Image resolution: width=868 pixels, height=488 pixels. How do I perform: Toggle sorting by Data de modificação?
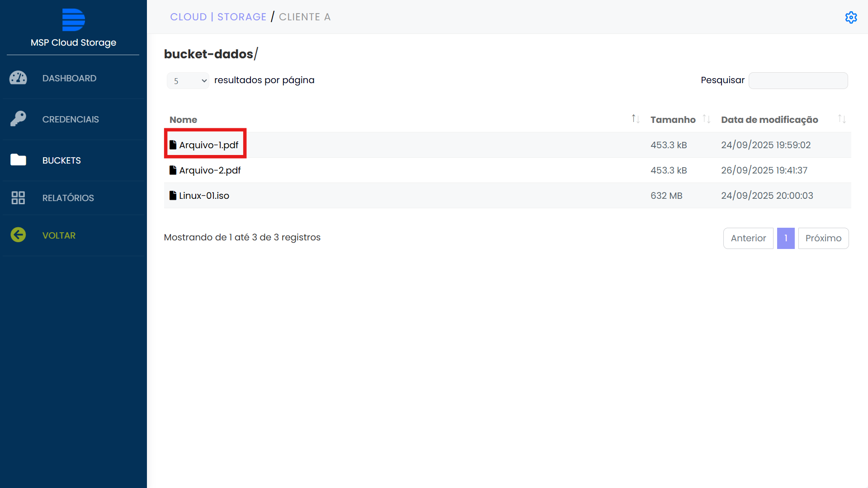[x=841, y=119]
